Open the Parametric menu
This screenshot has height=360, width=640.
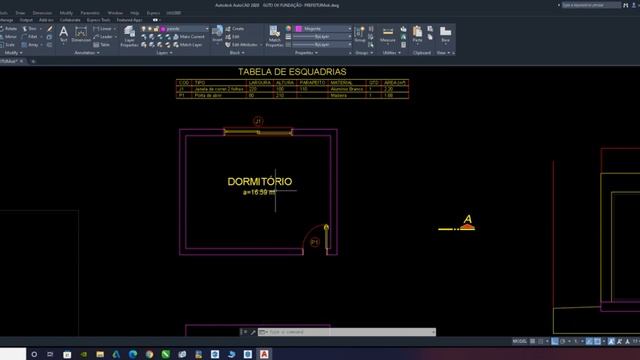(x=90, y=13)
